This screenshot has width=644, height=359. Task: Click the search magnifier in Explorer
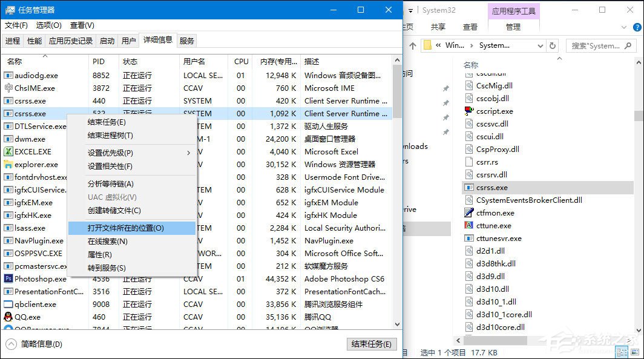pos(628,45)
